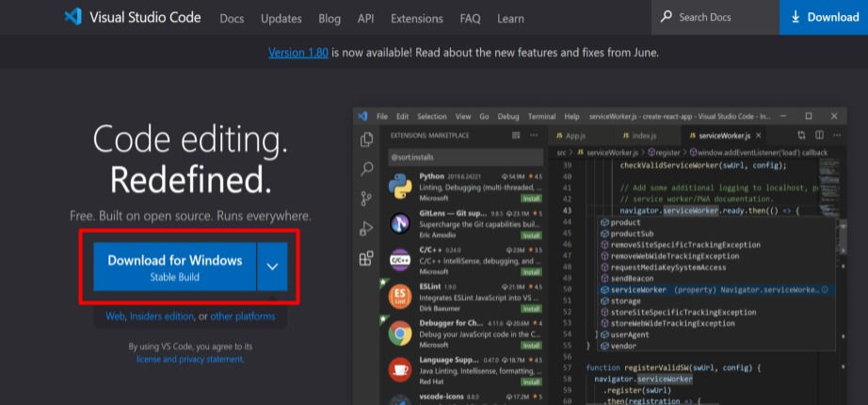Open the Edit menu in editor screenshot
The width and height of the screenshot is (868, 405).
pyautogui.click(x=402, y=117)
